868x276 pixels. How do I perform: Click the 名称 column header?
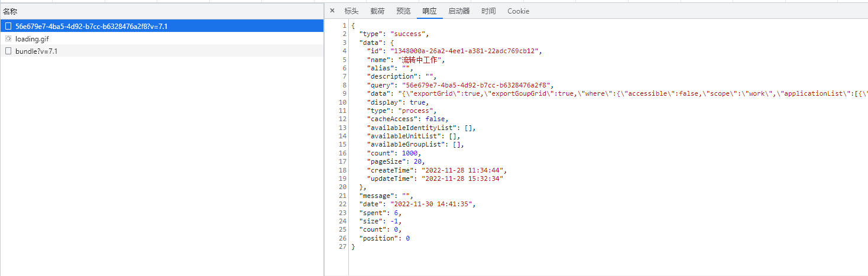[162, 11]
